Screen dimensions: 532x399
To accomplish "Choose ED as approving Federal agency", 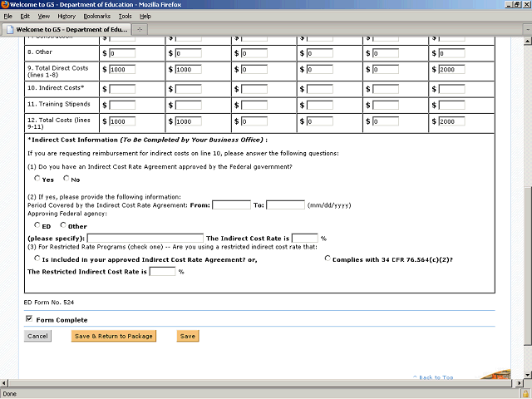I will (37, 225).
